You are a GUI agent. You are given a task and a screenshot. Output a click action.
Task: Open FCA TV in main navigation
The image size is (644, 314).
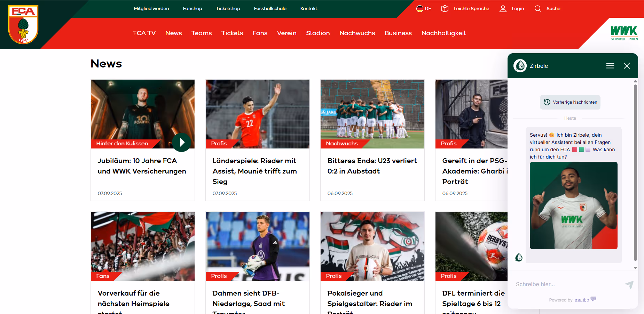[x=144, y=33]
